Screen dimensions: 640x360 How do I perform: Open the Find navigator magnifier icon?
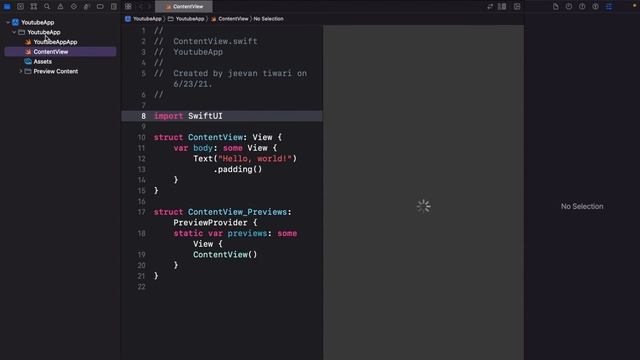(47, 7)
